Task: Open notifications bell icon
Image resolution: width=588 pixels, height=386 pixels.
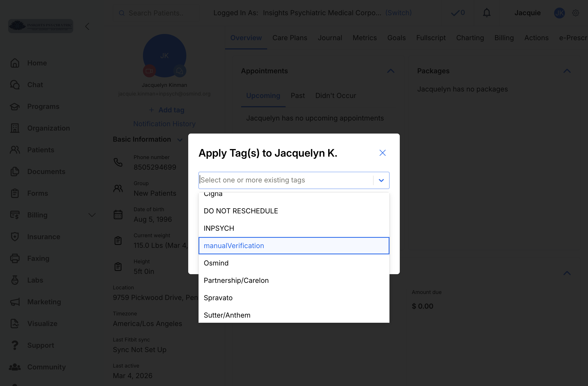Action: click(x=487, y=13)
